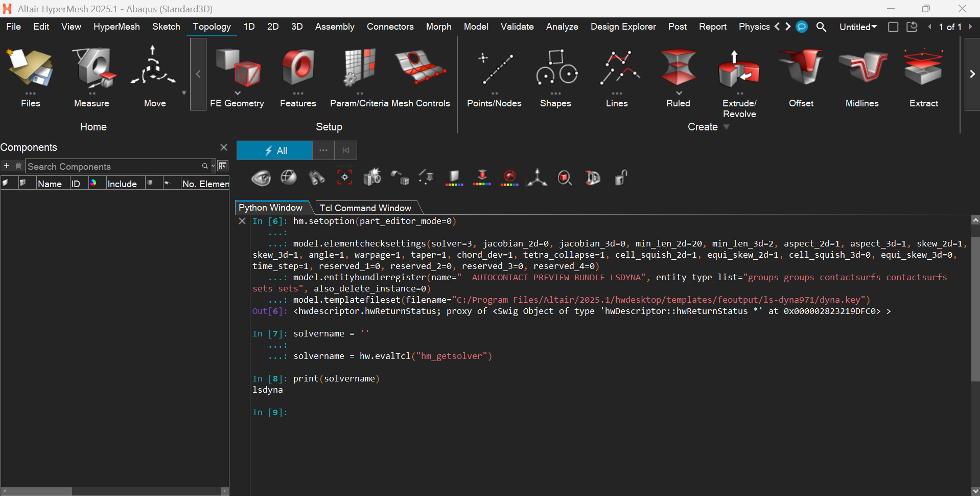
Task: Open the File menu
Action: [x=13, y=27]
